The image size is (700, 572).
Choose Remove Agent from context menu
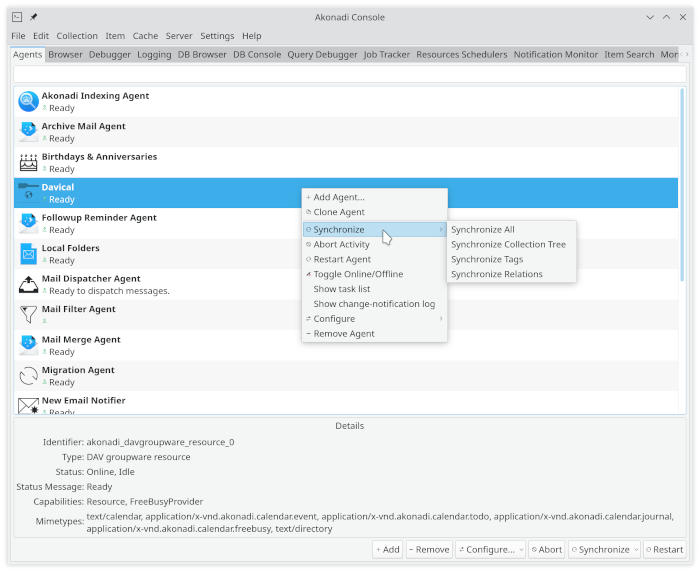[x=375, y=334]
